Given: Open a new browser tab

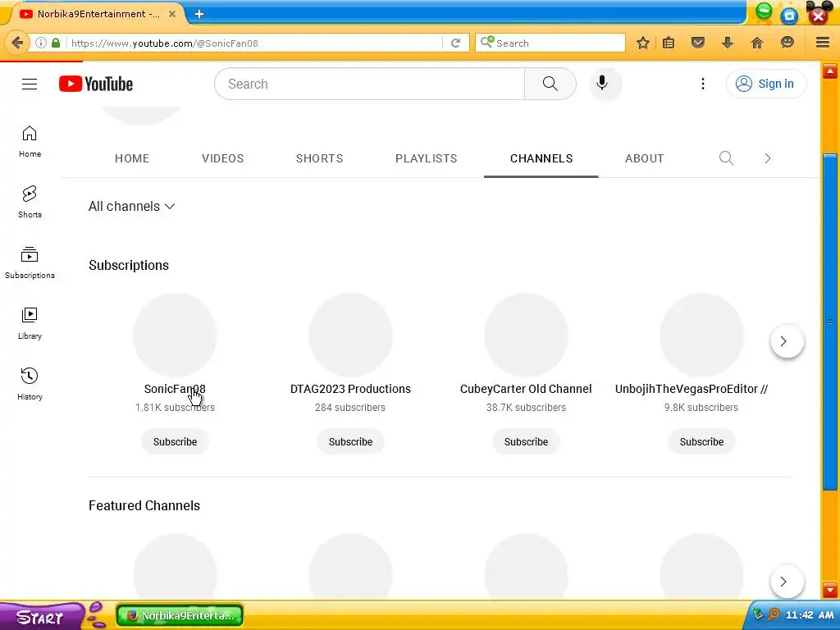Looking at the screenshot, I should pyautogui.click(x=199, y=14).
